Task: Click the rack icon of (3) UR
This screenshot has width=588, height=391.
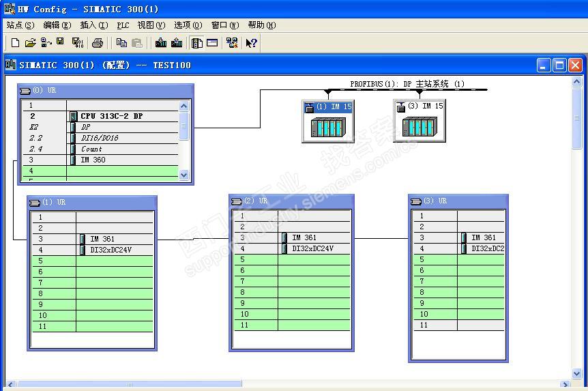Action: point(416,201)
